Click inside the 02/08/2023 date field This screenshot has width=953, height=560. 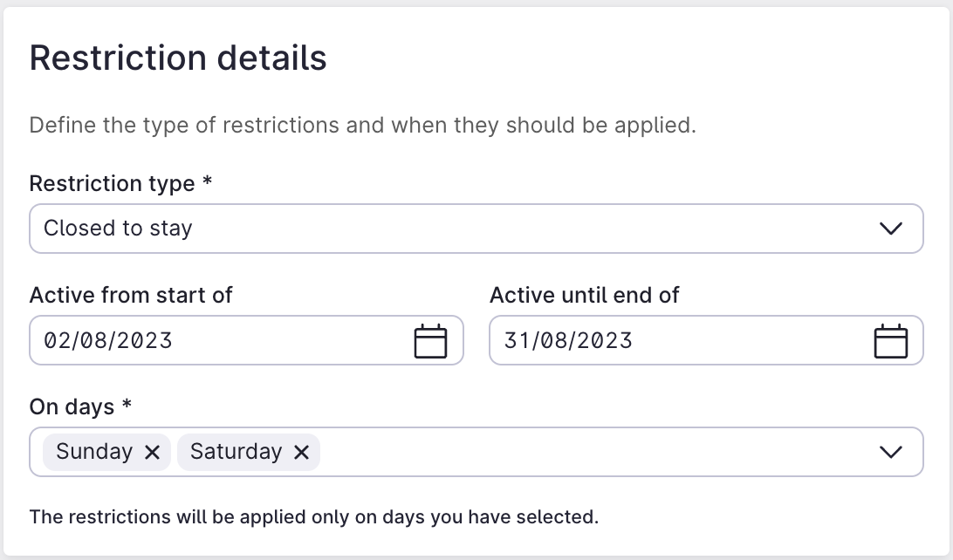(x=175, y=340)
